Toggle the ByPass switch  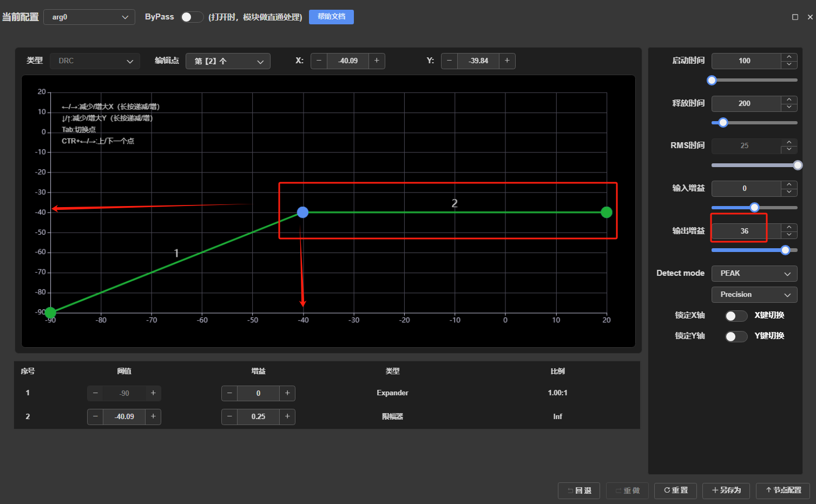click(x=192, y=17)
